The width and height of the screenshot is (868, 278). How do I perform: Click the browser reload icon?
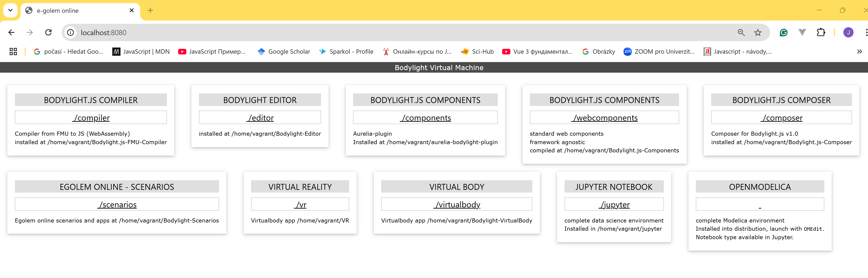coord(48,32)
